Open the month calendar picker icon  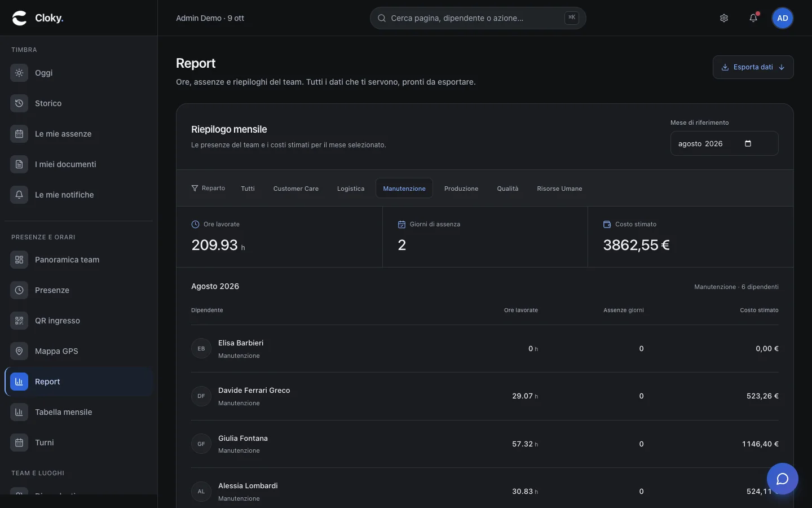tap(748, 143)
